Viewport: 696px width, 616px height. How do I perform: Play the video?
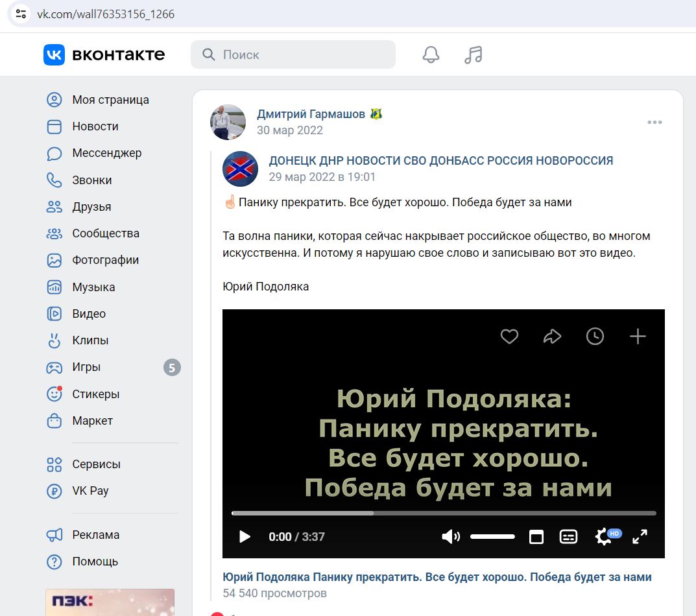coord(245,536)
